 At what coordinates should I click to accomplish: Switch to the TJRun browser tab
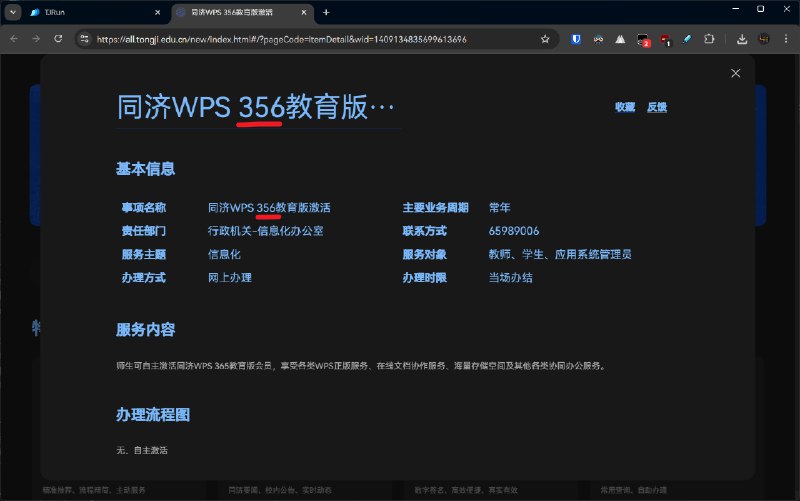[x=94, y=12]
